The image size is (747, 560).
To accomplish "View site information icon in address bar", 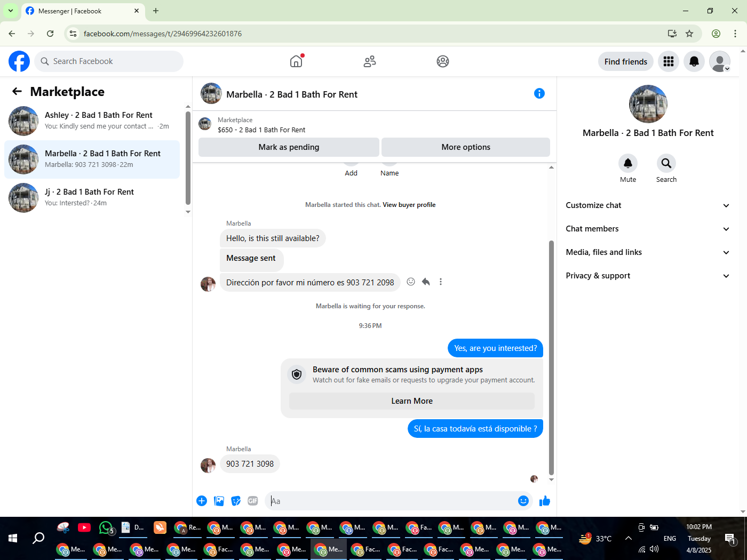I will pos(73,34).
